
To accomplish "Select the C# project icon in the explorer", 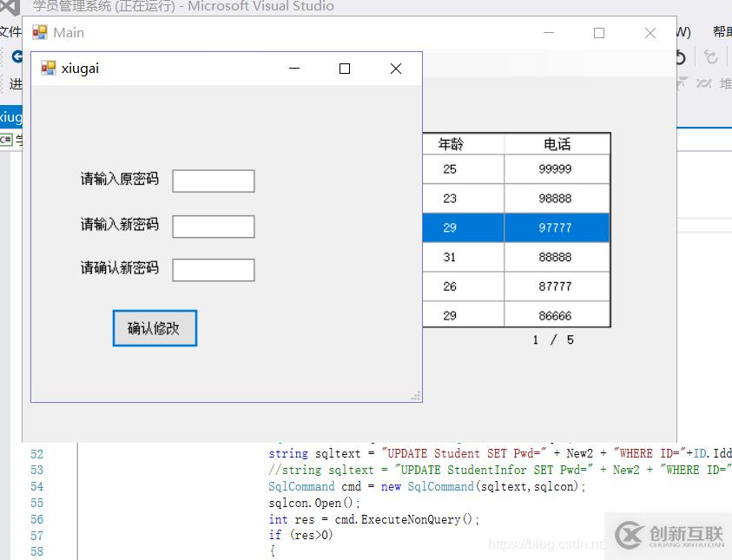I will [x=5, y=139].
